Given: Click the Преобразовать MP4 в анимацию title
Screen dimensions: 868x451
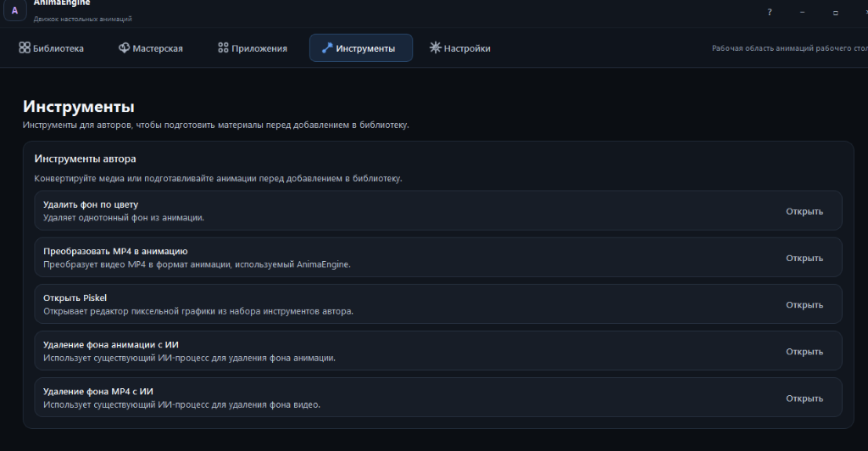Looking at the screenshot, I should click(115, 251).
